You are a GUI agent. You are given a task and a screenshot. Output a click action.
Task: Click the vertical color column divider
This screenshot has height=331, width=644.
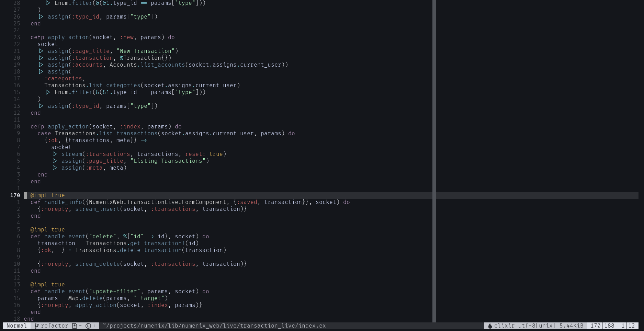[434, 161]
